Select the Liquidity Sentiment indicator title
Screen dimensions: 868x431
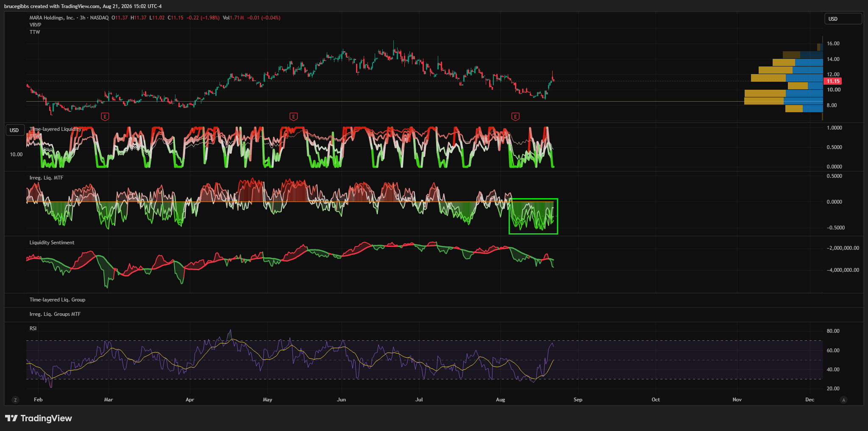(x=52, y=243)
